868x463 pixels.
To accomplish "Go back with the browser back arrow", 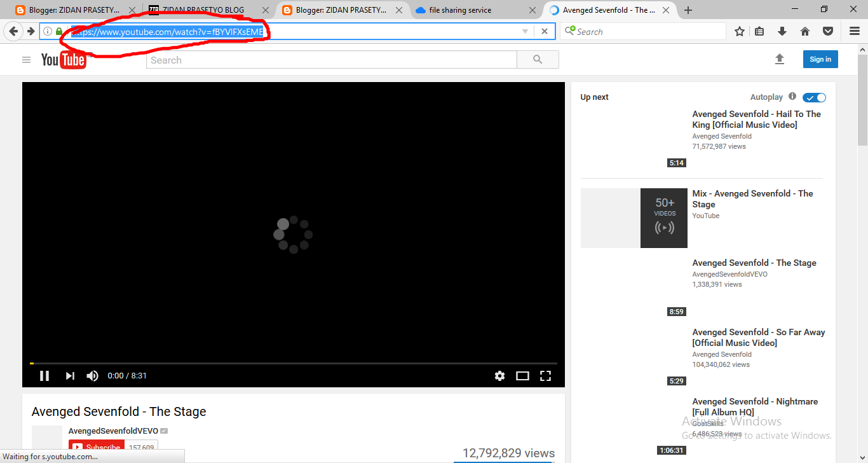I will pyautogui.click(x=13, y=31).
